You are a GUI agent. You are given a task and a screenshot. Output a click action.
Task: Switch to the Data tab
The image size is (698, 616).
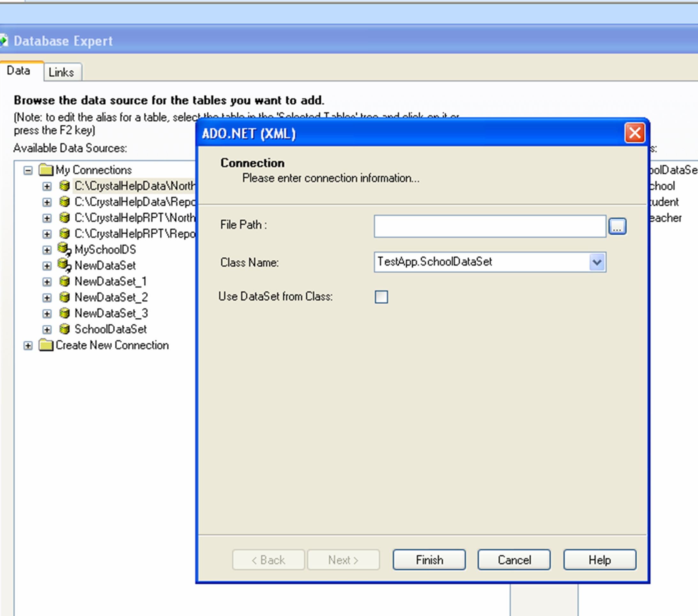coord(19,70)
